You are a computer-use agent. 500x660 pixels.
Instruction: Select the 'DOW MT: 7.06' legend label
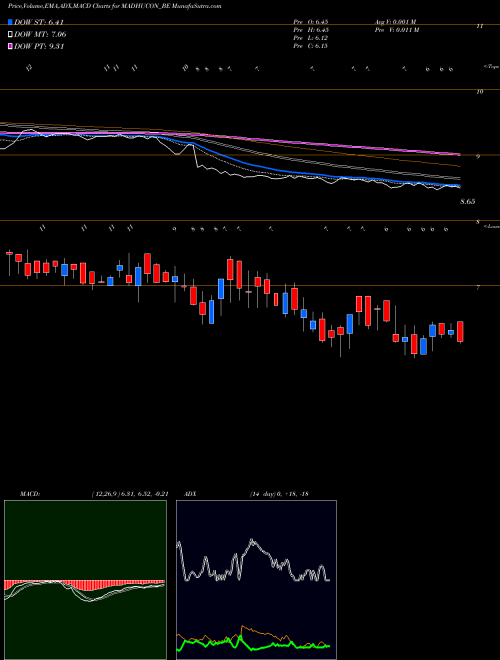pyautogui.click(x=40, y=35)
